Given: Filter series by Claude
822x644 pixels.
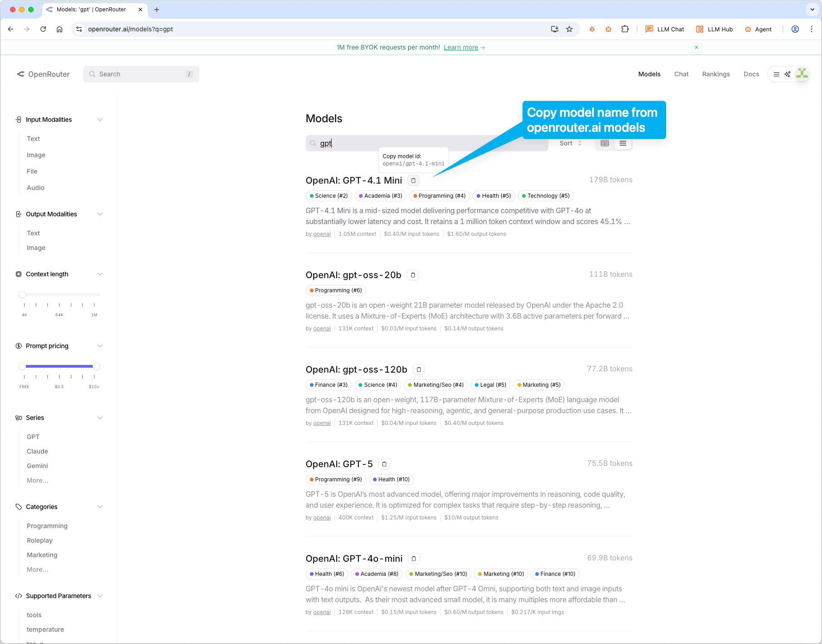Looking at the screenshot, I should click(37, 451).
